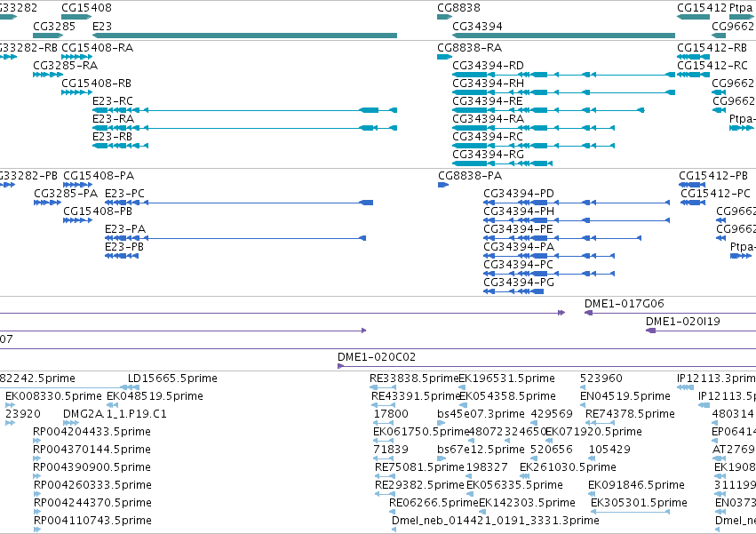Select protein CG34394-PD
This screenshot has height=534, width=756.
[x=519, y=194]
